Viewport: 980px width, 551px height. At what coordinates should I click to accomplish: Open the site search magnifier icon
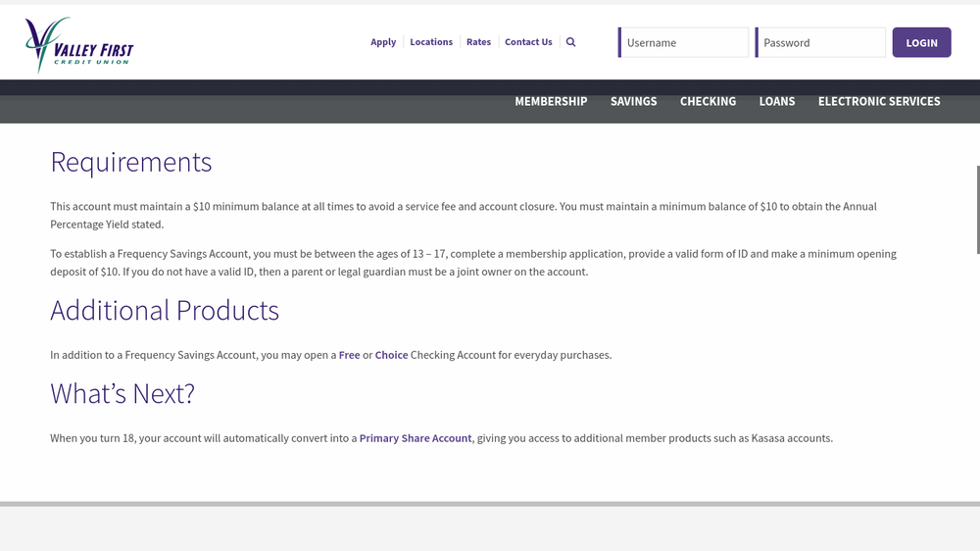pos(571,42)
